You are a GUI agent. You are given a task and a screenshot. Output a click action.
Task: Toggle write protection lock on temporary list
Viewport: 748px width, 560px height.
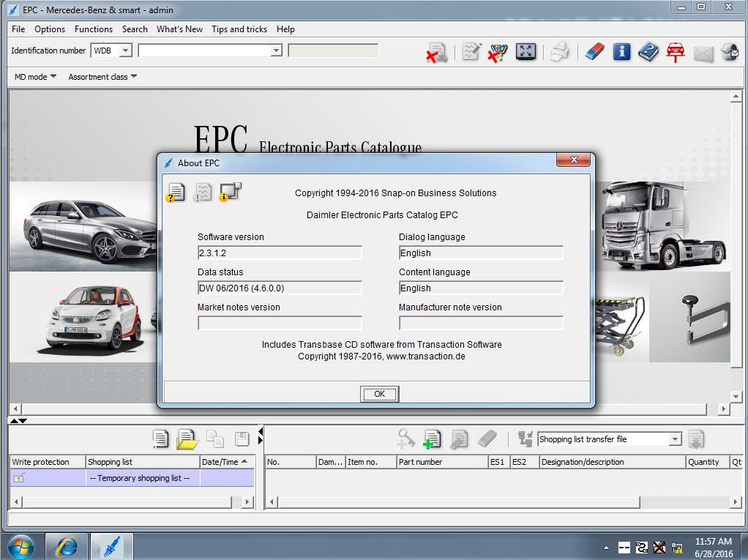18,478
